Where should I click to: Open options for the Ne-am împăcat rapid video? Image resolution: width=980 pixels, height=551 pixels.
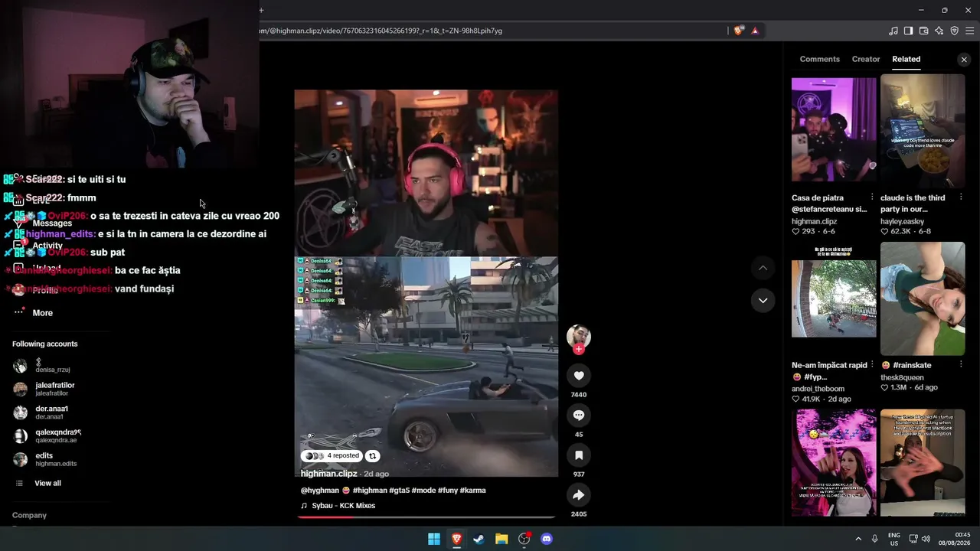coord(872,365)
